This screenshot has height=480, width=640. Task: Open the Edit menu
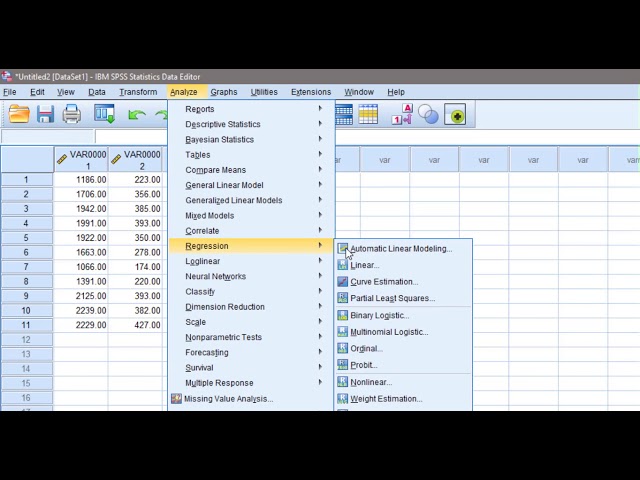tap(37, 92)
